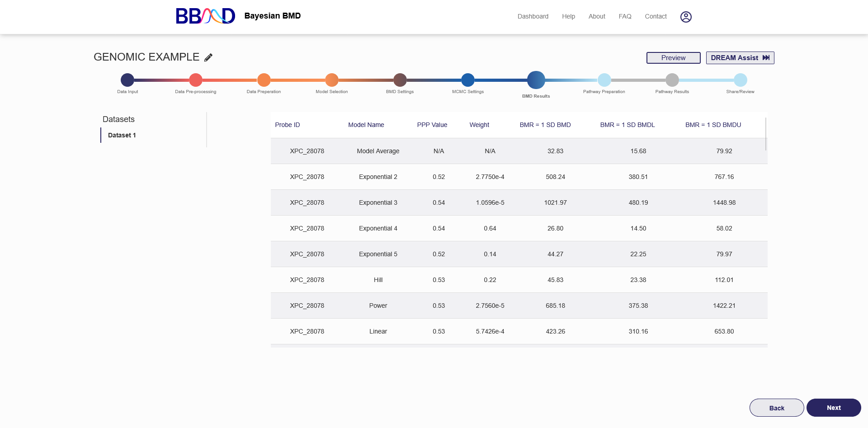
Task: Open the MCMC Settings step circle
Action: [468, 80]
